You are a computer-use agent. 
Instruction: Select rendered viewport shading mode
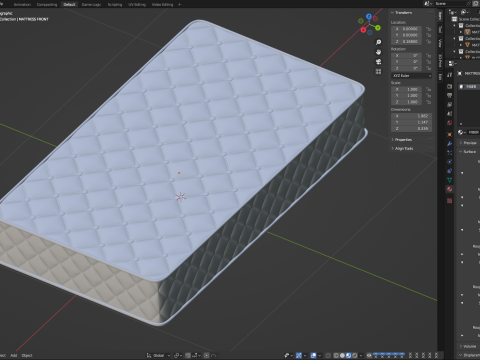tap(355, 356)
